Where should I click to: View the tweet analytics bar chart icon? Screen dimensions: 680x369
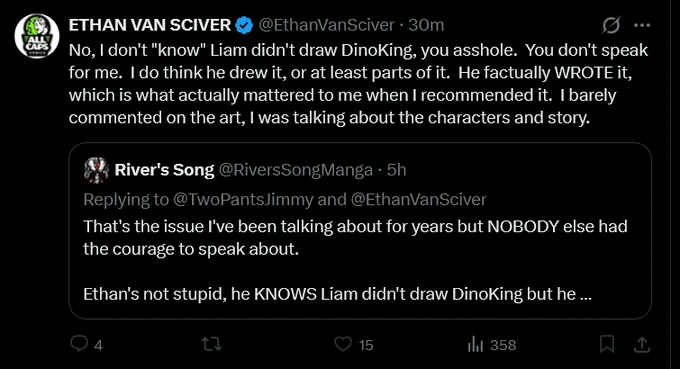[x=475, y=345]
